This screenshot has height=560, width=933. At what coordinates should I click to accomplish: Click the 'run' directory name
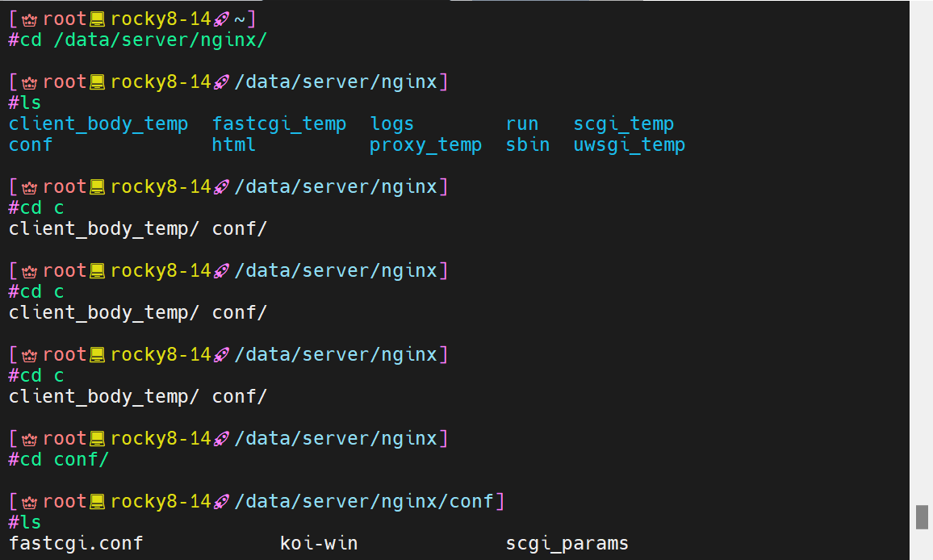(x=522, y=123)
